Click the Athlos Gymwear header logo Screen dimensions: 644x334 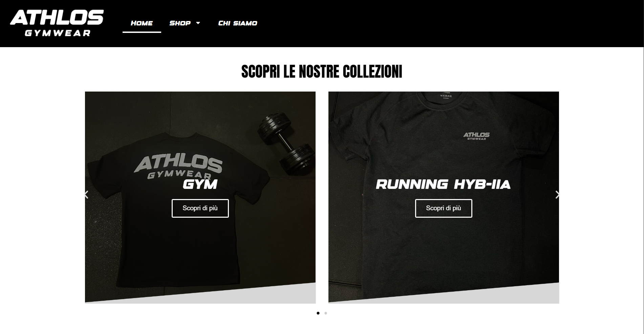(x=57, y=23)
